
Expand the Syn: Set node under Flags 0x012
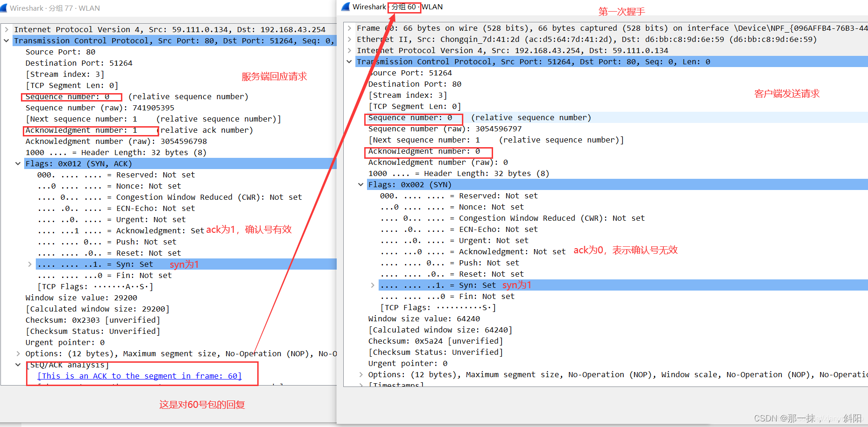pos(30,264)
